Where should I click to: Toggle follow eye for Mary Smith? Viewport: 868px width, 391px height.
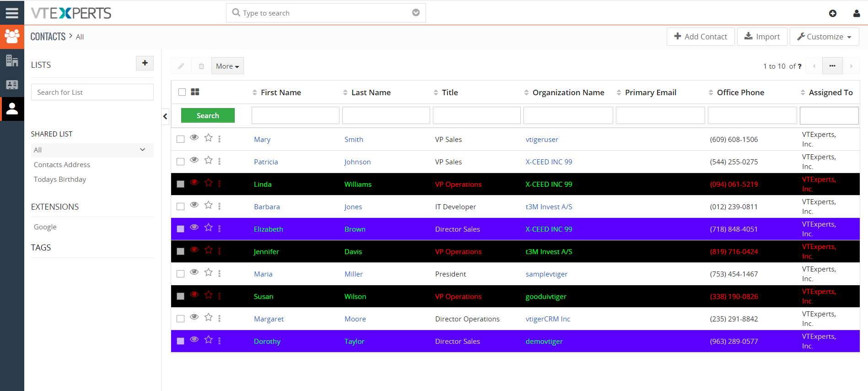click(194, 137)
